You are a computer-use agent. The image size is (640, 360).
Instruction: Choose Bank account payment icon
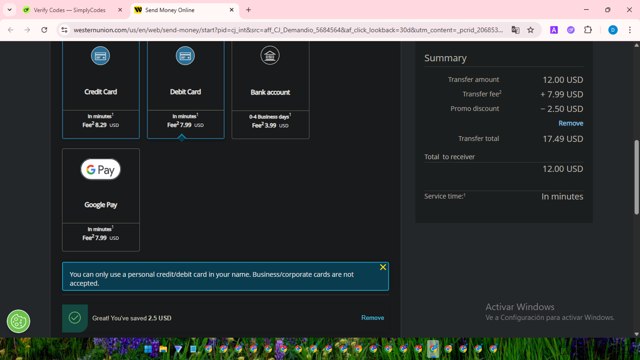pyautogui.click(x=270, y=56)
